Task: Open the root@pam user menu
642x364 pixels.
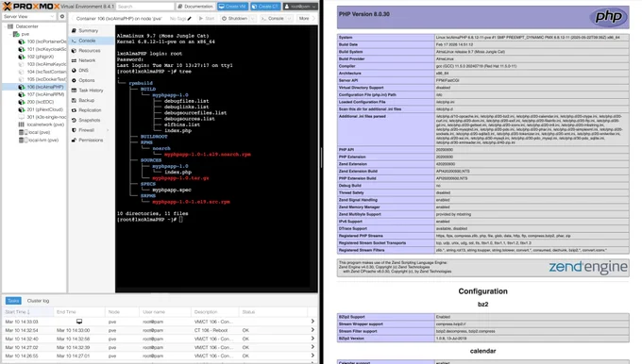Action: coord(300,7)
